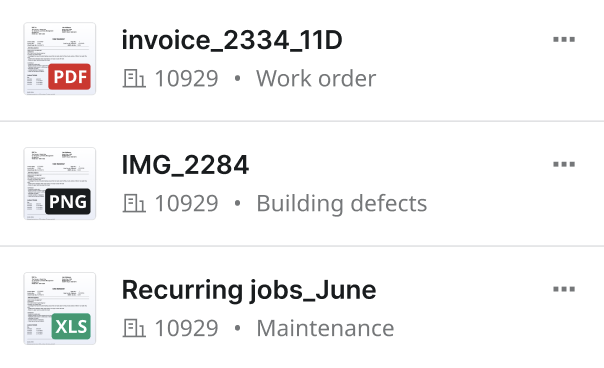
Task: Open more options for IMG_2284
Action: click(x=564, y=164)
